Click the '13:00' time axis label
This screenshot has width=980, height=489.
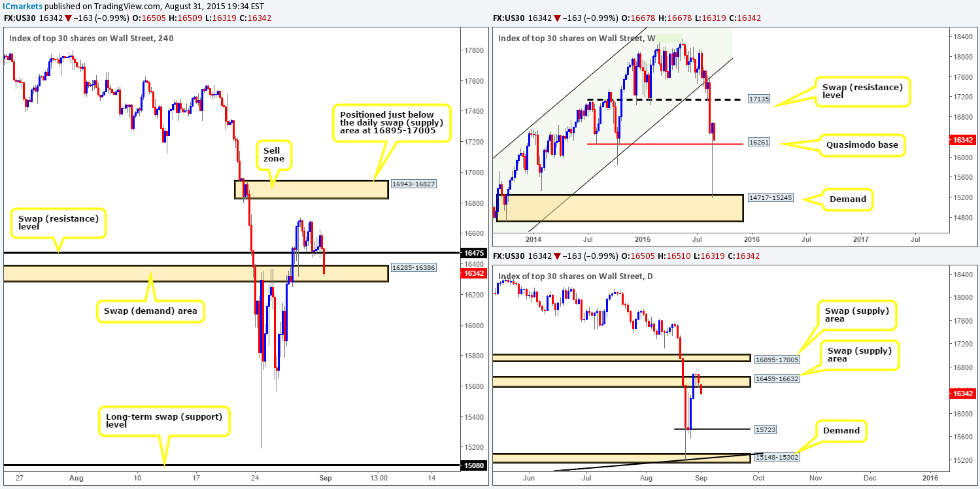(379, 477)
